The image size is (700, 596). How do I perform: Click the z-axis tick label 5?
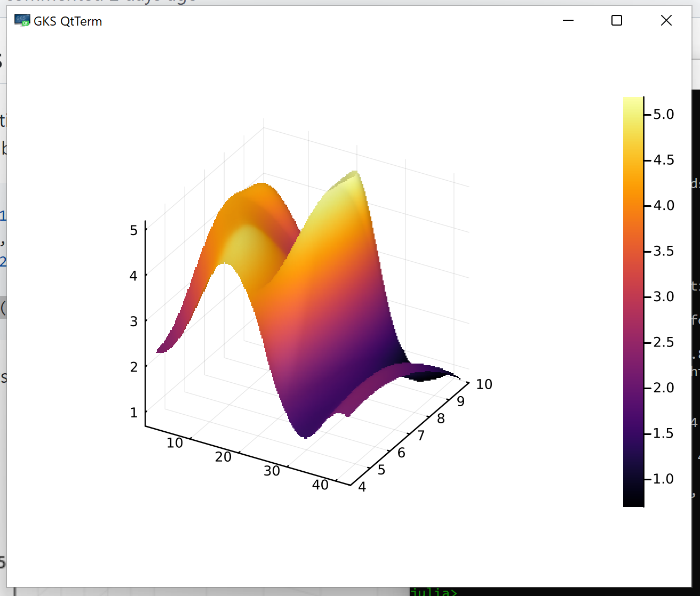pyautogui.click(x=133, y=230)
